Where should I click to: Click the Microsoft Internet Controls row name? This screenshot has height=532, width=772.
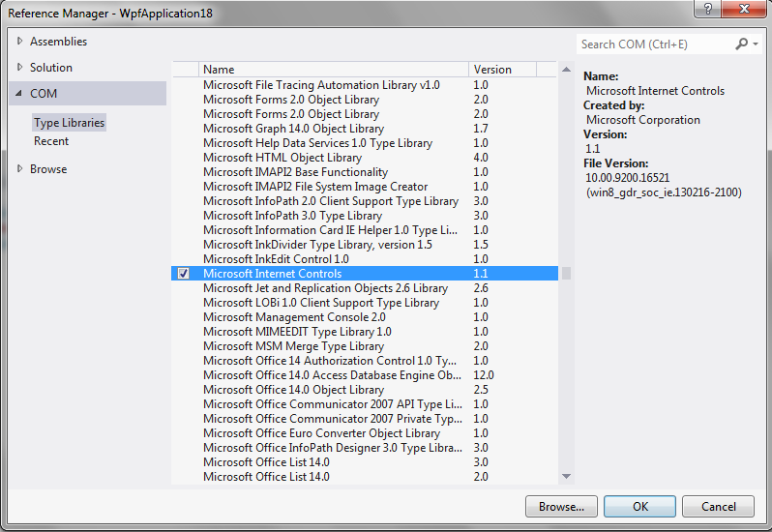[x=272, y=274]
